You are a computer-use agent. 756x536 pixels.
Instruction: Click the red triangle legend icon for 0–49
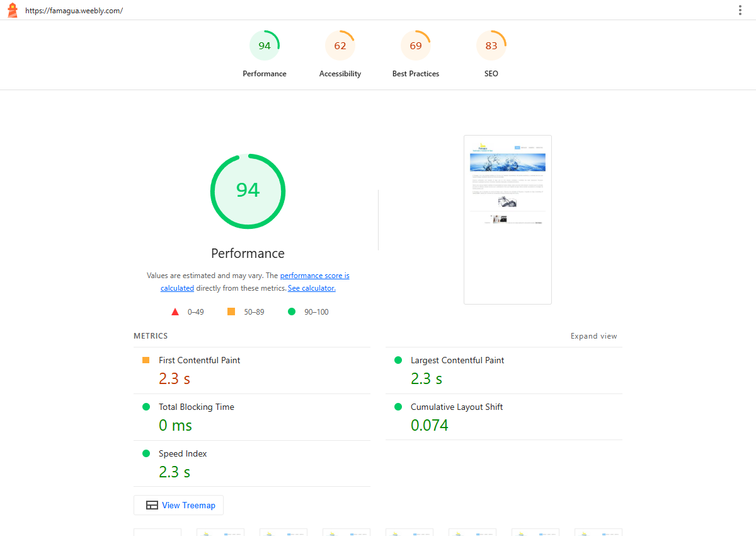click(175, 312)
